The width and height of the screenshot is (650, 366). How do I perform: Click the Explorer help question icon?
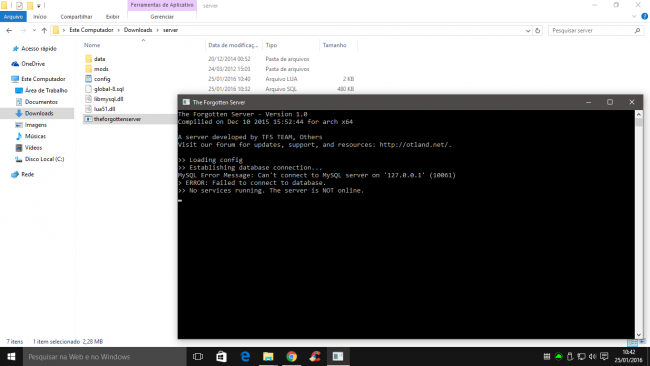pyautogui.click(x=645, y=17)
